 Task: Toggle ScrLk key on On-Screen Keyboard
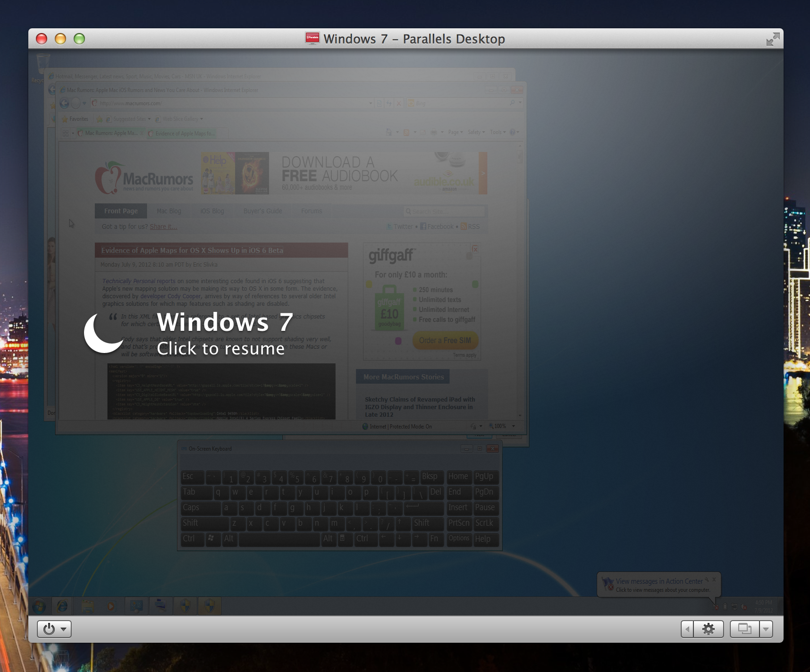[x=486, y=523]
